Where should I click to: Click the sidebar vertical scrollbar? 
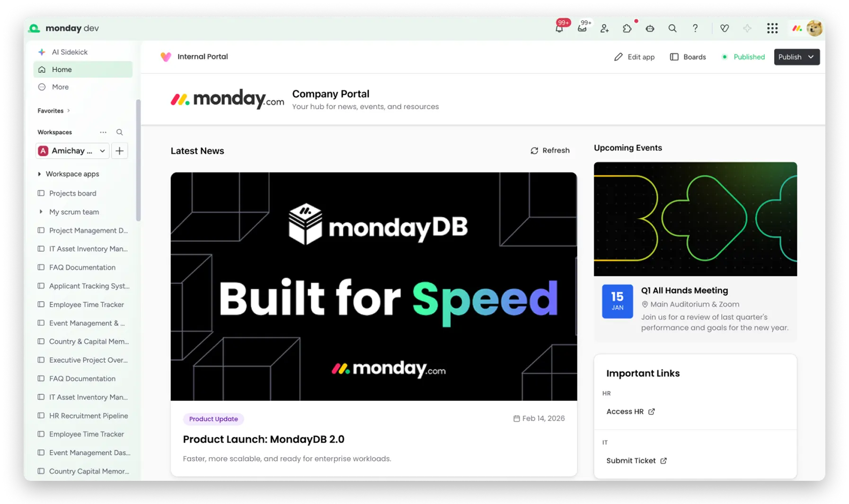tap(138, 160)
